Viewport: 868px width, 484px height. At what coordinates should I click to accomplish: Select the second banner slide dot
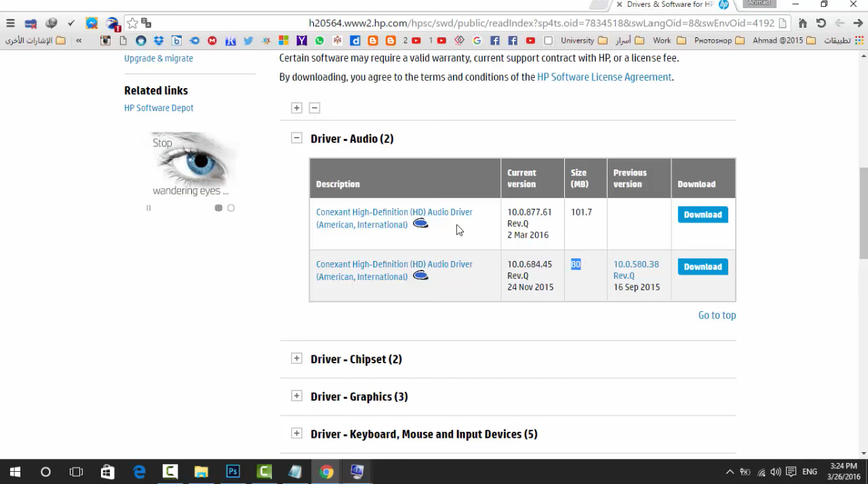pyautogui.click(x=231, y=208)
